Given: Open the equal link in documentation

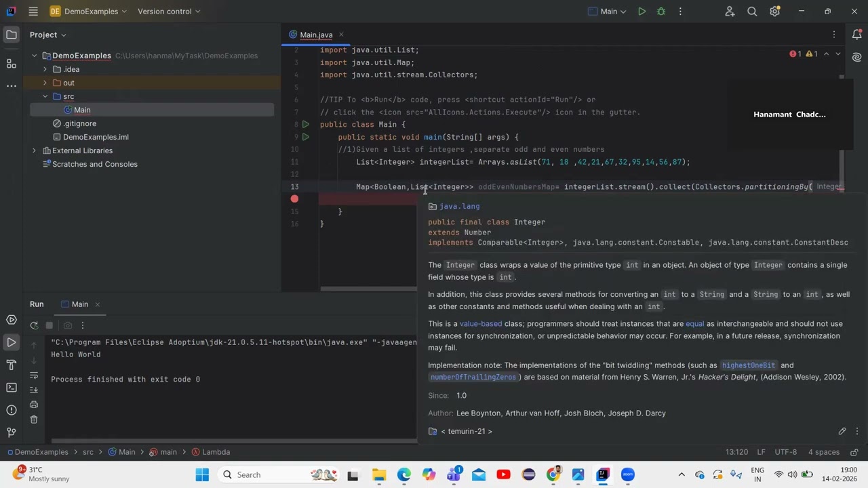Looking at the screenshot, I should click(x=695, y=324).
